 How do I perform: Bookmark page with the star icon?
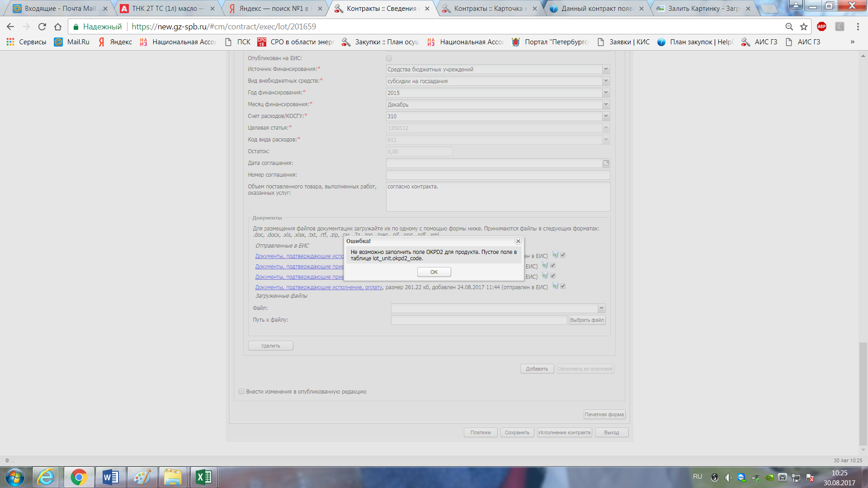[x=803, y=27]
